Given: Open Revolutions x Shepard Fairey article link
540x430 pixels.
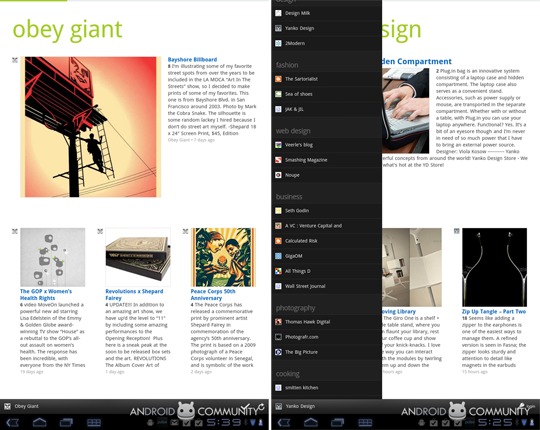Looking at the screenshot, I should pyautogui.click(x=134, y=295).
